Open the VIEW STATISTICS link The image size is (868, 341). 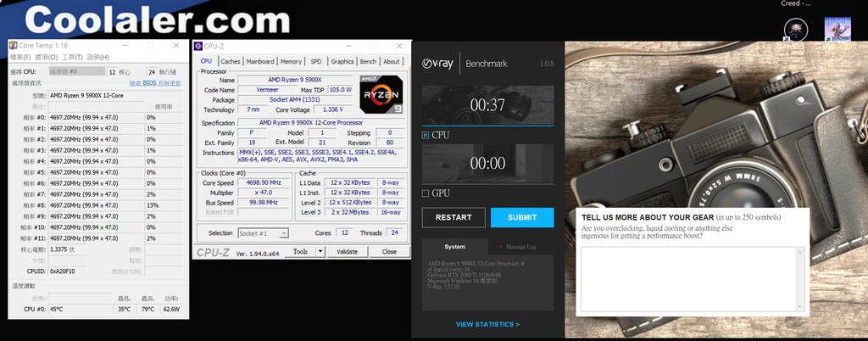(487, 324)
